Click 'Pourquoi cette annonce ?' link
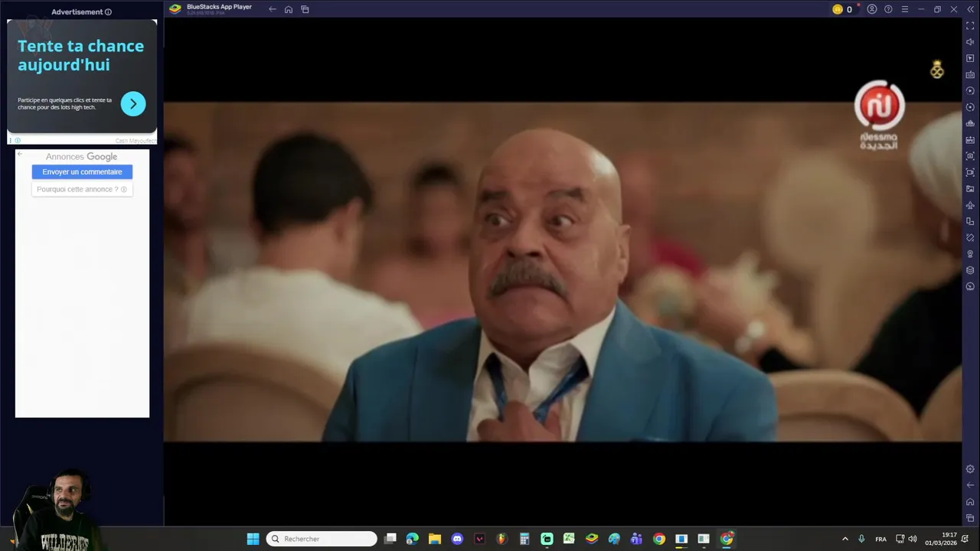 (x=82, y=189)
